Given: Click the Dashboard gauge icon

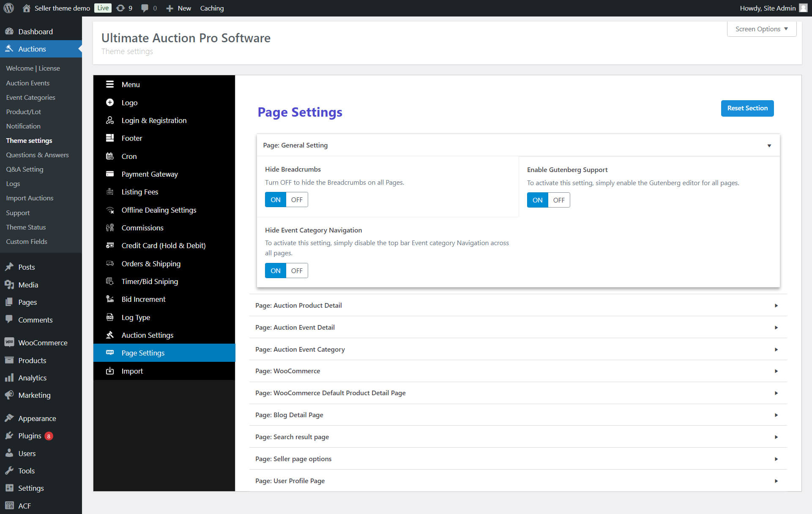Looking at the screenshot, I should pos(9,31).
